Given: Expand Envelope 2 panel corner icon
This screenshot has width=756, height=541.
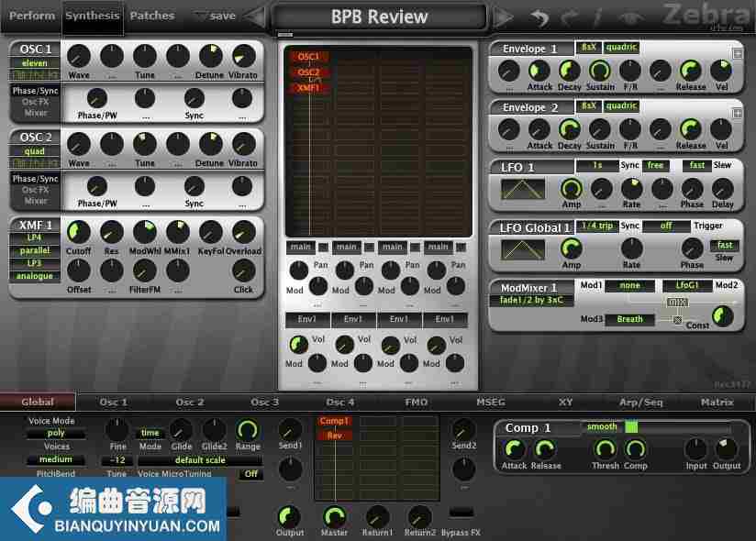Looking at the screenshot, I should 738,113.
